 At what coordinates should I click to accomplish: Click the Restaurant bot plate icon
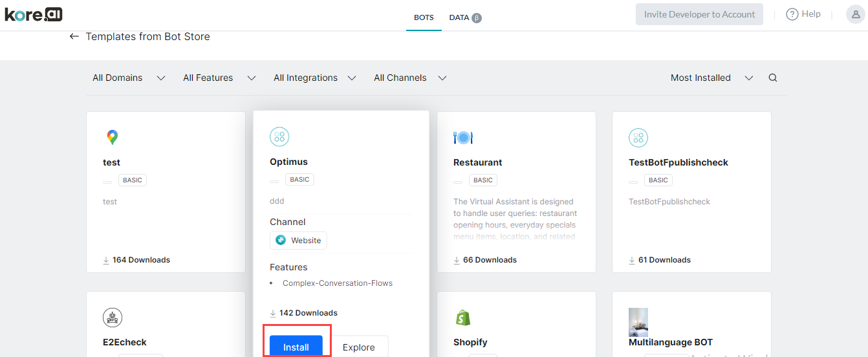click(x=463, y=137)
